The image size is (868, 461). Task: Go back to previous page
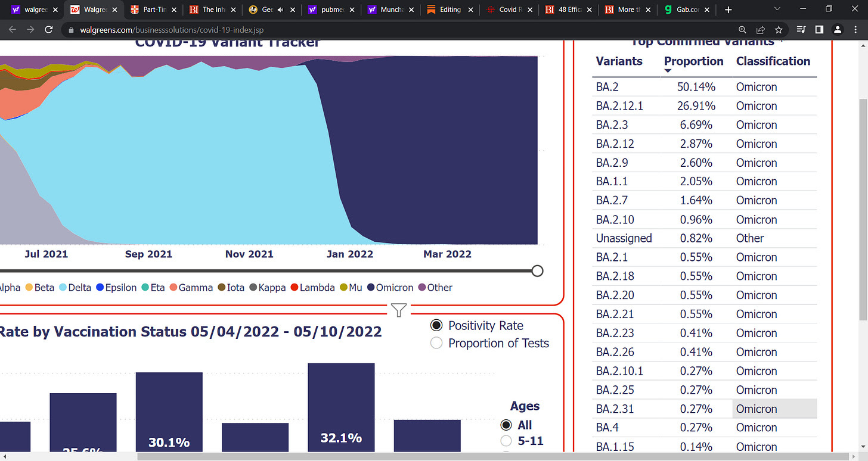point(13,29)
